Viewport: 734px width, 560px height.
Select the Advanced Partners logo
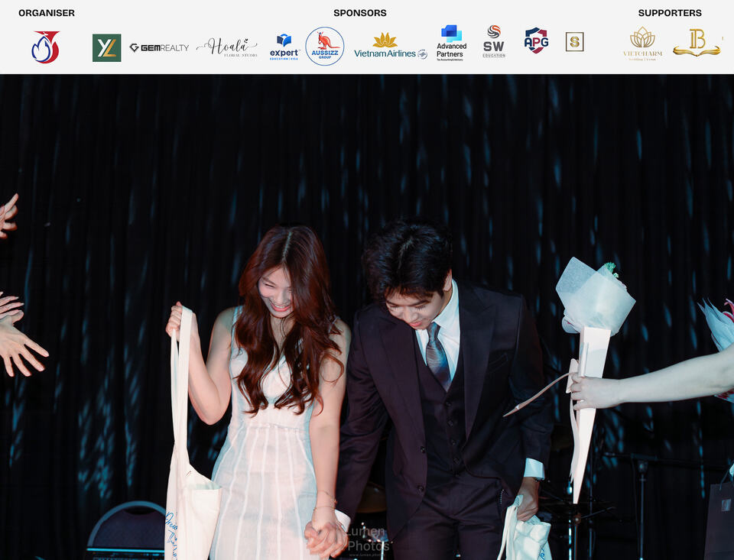coord(451,43)
